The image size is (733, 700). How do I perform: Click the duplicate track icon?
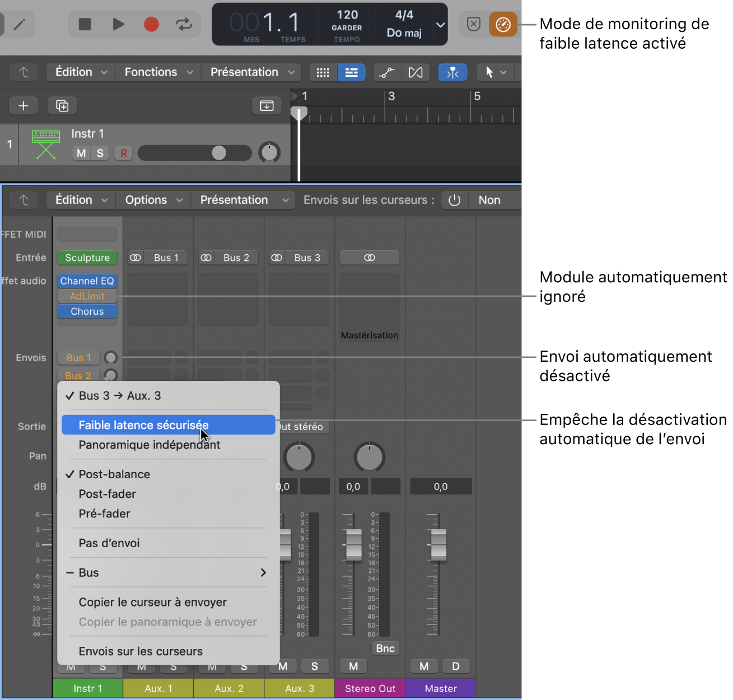(x=62, y=106)
